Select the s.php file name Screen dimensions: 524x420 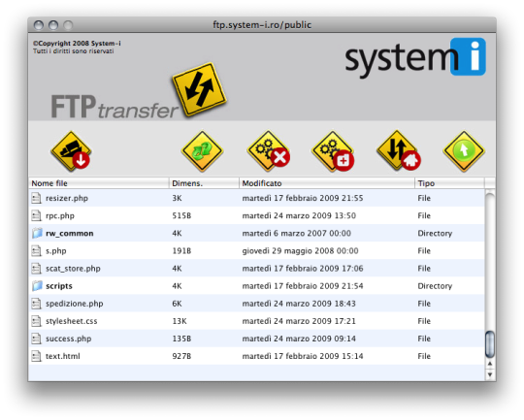(x=56, y=251)
